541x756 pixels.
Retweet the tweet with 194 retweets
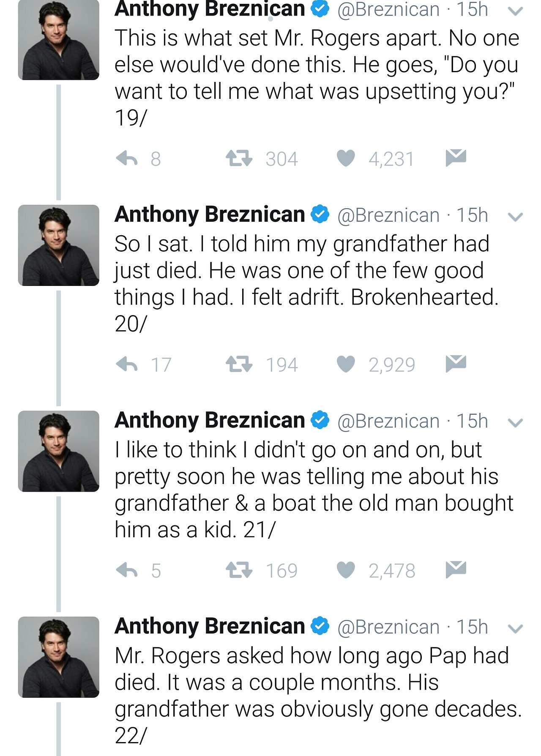tap(239, 364)
